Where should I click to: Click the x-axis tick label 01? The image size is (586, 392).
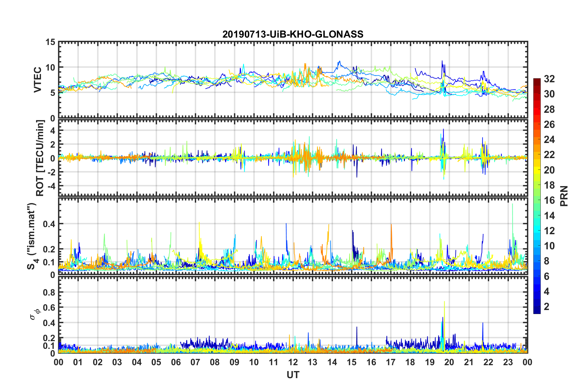(78, 362)
